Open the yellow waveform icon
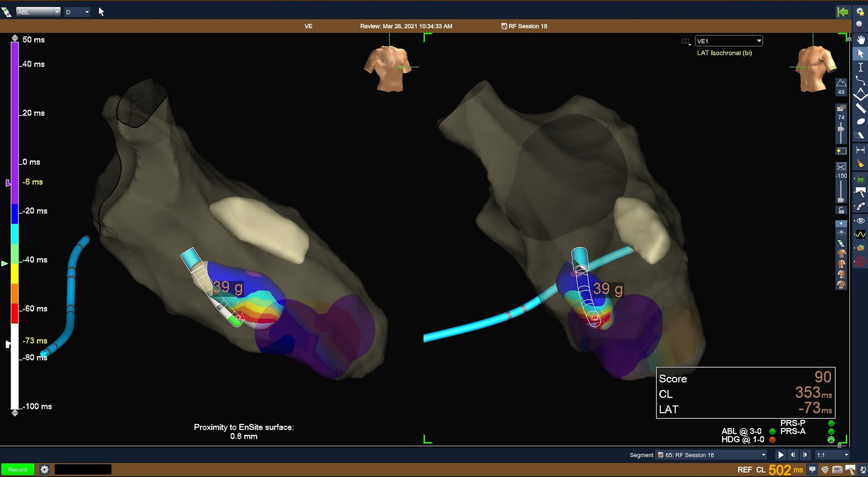 pyautogui.click(x=860, y=234)
